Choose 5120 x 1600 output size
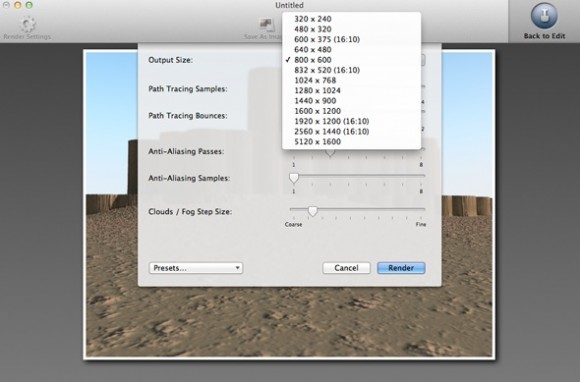This screenshot has width=580, height=382. pyautogui.click(x=351, y=142)
